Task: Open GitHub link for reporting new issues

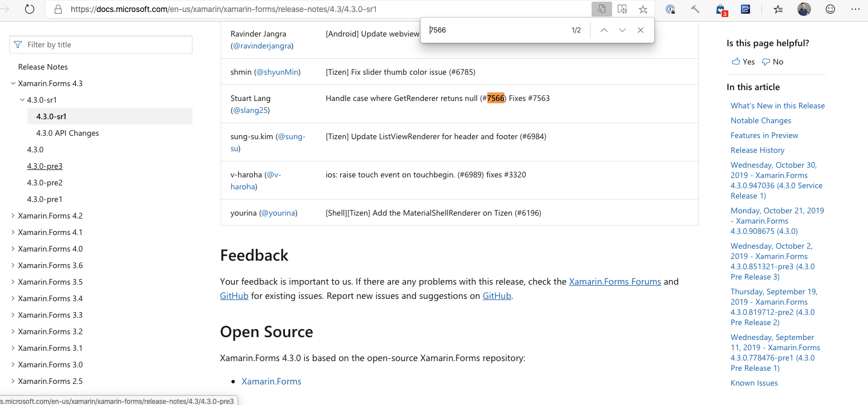Action: pyautogui.click(x=497, y=296)
